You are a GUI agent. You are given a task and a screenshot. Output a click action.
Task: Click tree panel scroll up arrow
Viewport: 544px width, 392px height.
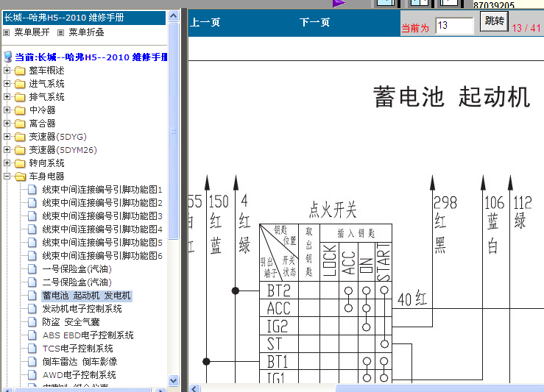[173, 15]
